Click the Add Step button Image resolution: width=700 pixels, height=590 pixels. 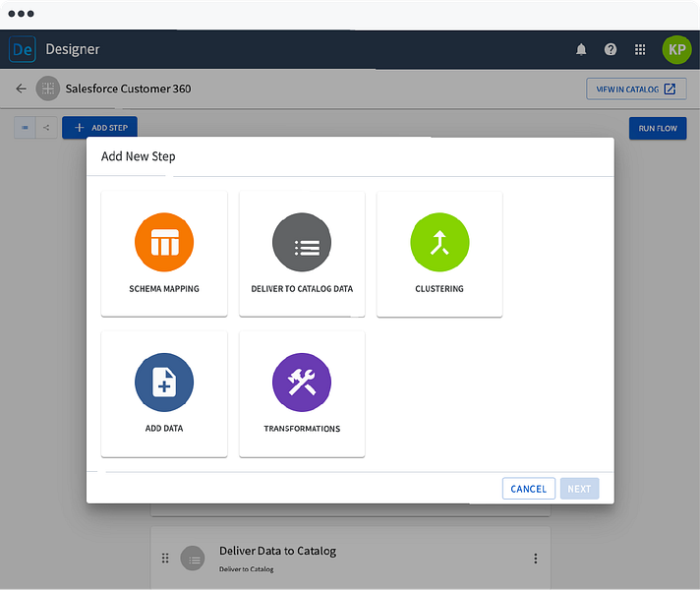click(99, 128)
